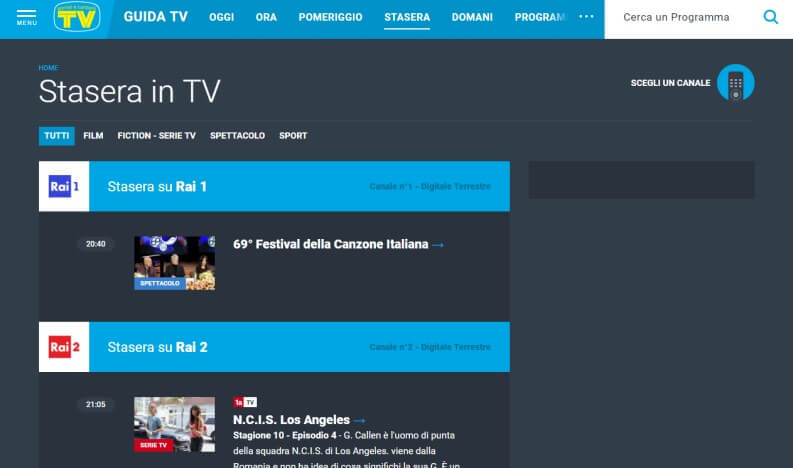Click Canale n°1 - Digitale Terrestre text

430,187
